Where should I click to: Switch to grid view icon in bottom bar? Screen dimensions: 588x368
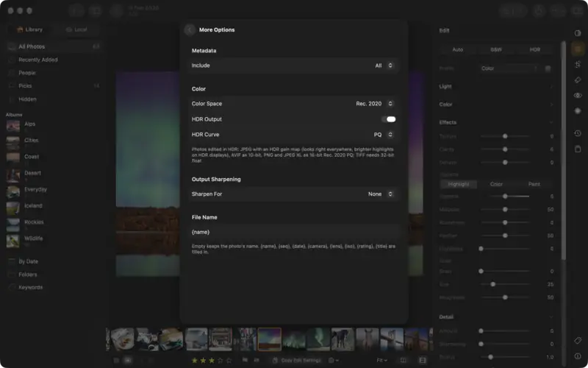point(116,361)
